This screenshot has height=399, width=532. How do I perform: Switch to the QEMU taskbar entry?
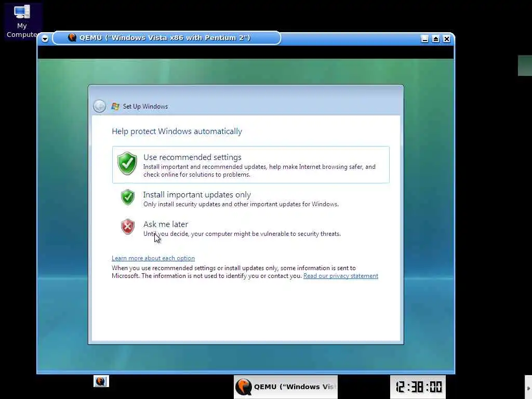[286, 387]
